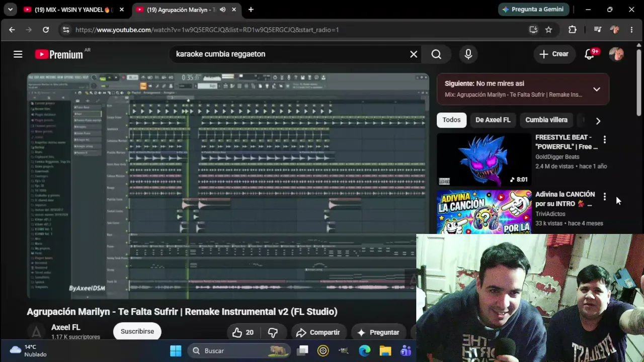Open Chrome media controls icon

pyautogui.click(x=598, y=30)
